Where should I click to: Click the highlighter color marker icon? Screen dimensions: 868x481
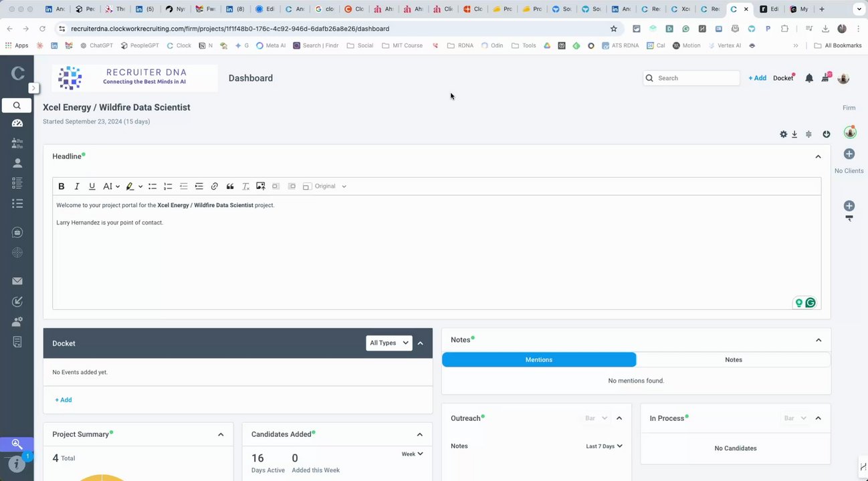tap(130, 186)
